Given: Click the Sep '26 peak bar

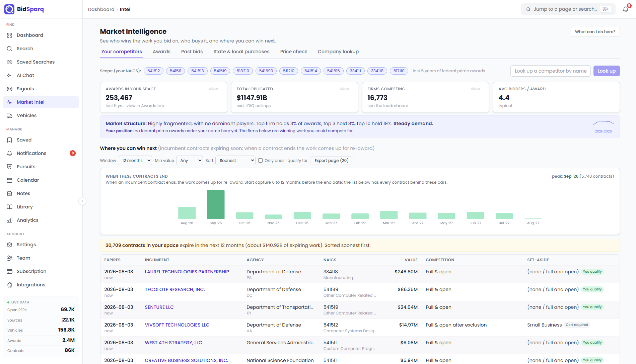Looking at the screenshot, I should point(216,204).
